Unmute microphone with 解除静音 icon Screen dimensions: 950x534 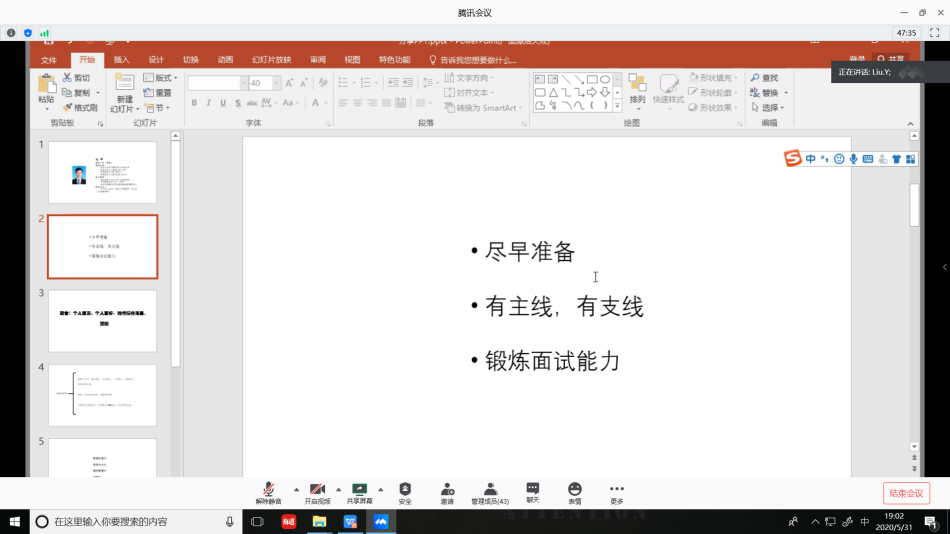tap(268, 491)
